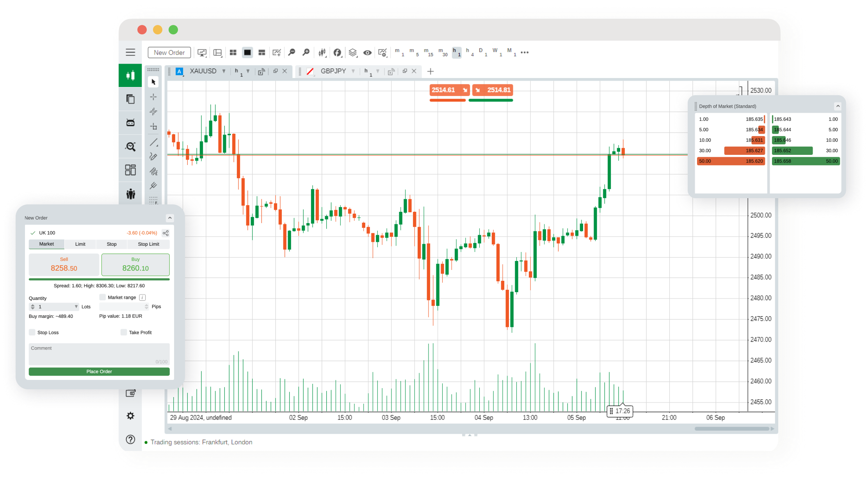
Task: Click the eye icon to manage object visibility
Action: (367, 52)
